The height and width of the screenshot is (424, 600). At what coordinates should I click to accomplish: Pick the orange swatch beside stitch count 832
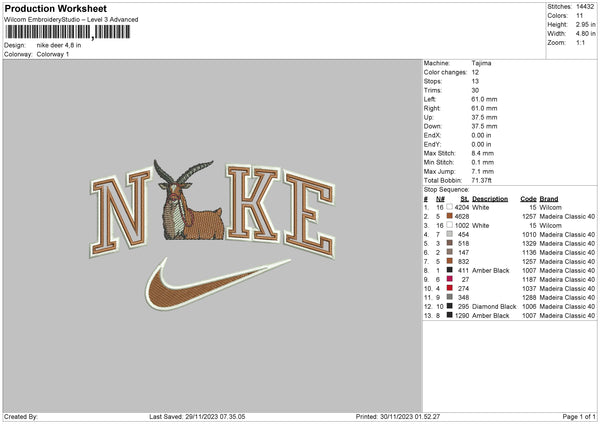click(x=450, y=261)
